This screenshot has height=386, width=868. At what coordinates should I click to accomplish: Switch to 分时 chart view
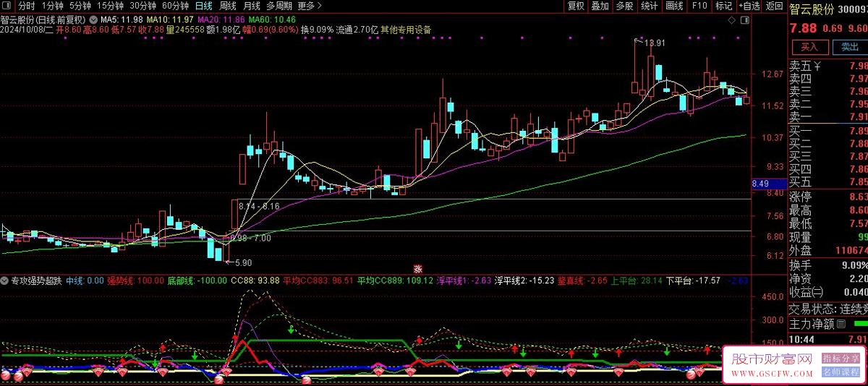click(27, 6)
